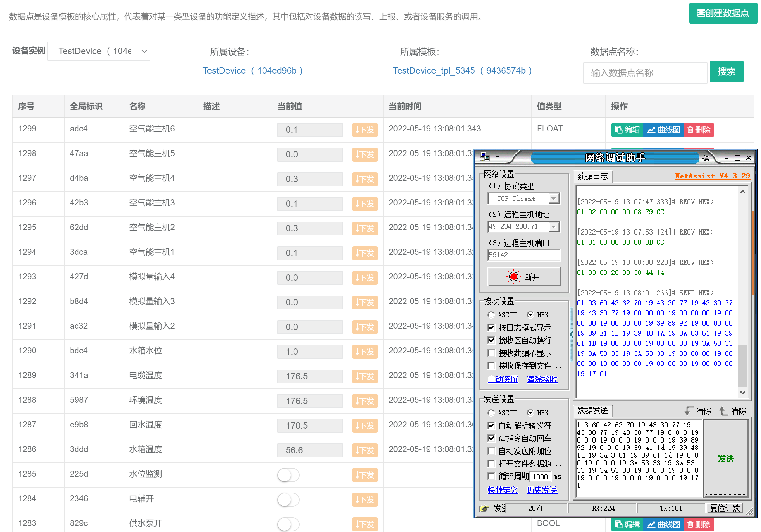Enable the 接收数据不显示 checkbox
Viewport: 761px width, 532px height.
coord(492,353)
